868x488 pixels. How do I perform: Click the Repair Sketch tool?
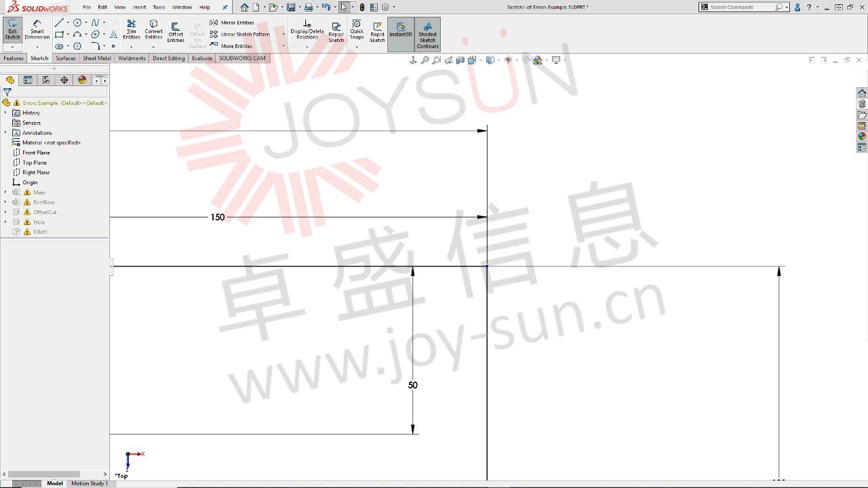click(x=336, y=31)
